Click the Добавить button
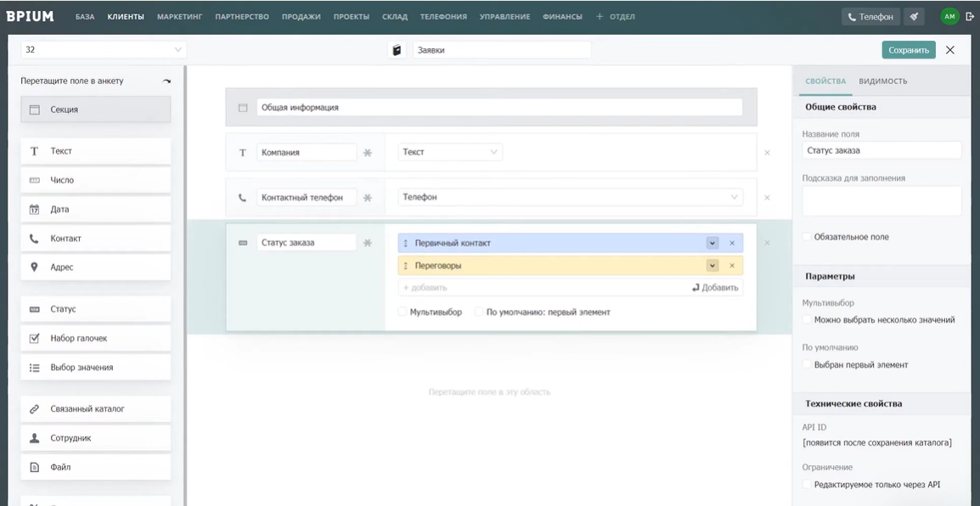The height and width of the screenshot is (506, 980). pos(716,287)
